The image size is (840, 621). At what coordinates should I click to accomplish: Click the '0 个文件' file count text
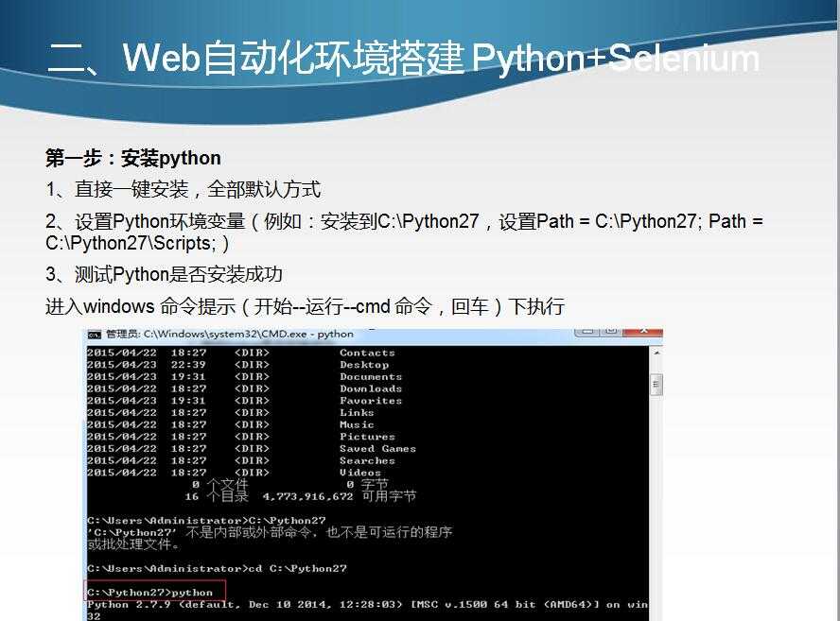(x=220, y=484)
